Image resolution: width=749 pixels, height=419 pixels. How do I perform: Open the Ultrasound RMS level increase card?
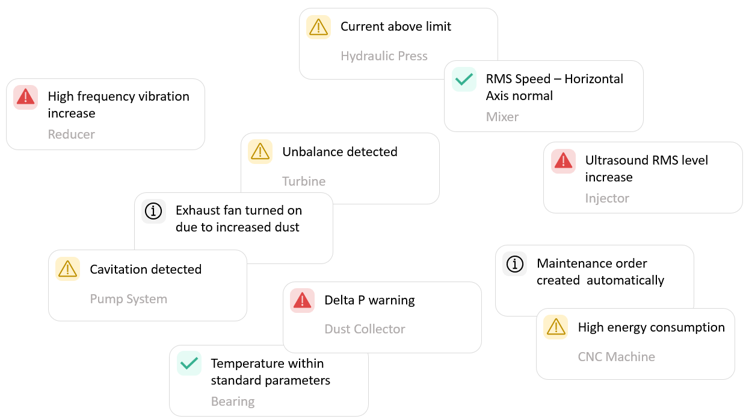[x=642, y=168]
